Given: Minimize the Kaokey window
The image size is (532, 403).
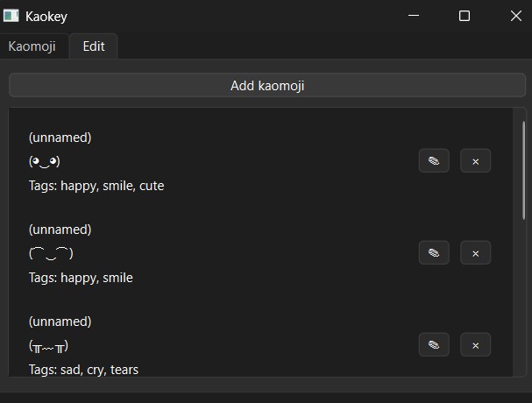Looking at the screenshot, I should [x=414, y=16].
